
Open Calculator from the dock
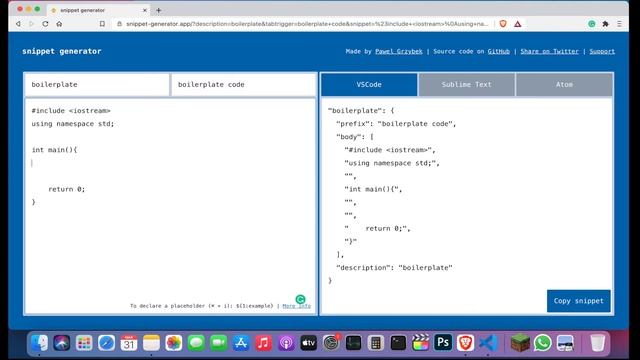376,343
